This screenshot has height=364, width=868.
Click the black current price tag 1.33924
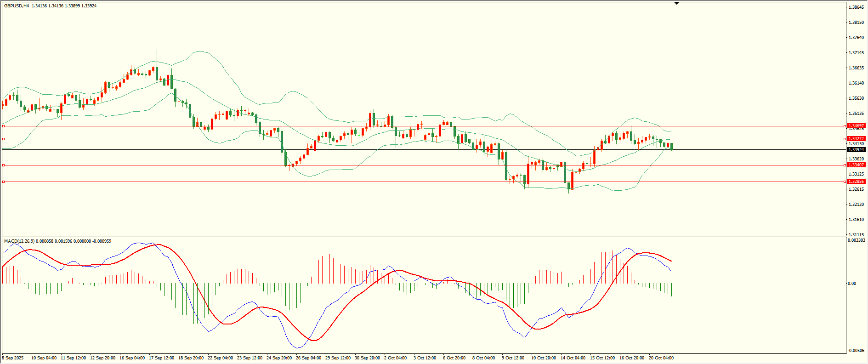pos(856,150)
